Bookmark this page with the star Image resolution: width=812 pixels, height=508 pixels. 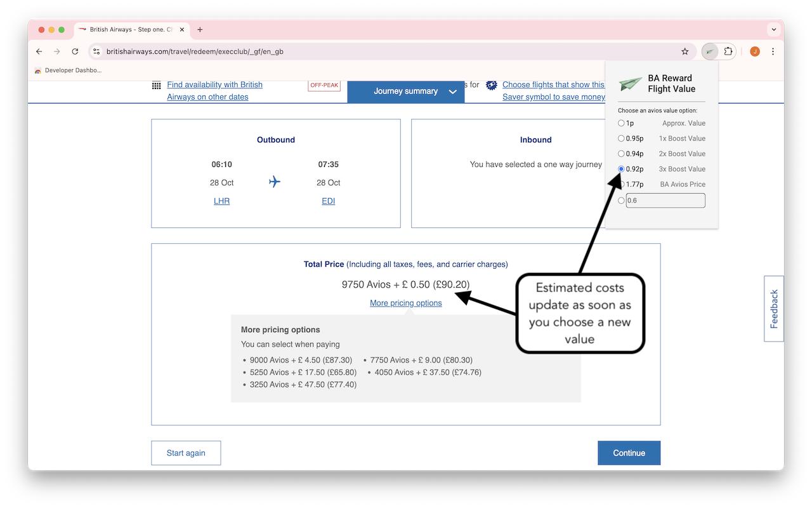click(x=685, y=51)
